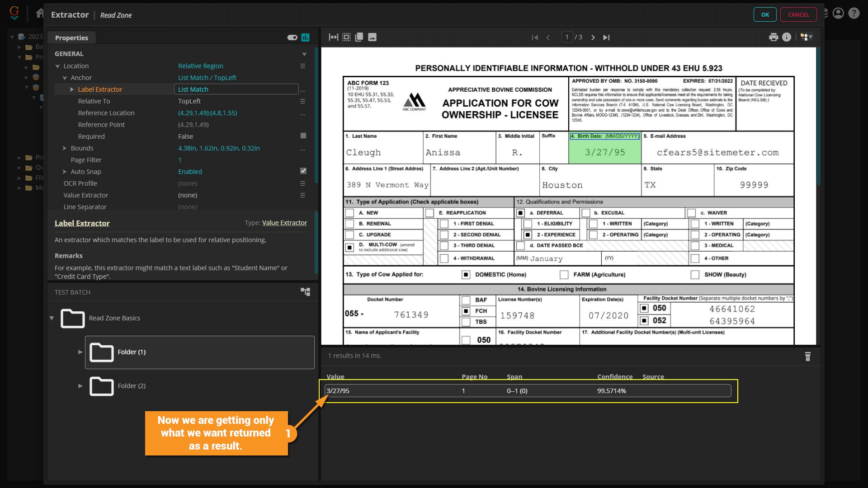Check the Required property checkbox

click(x=303, y=136)
